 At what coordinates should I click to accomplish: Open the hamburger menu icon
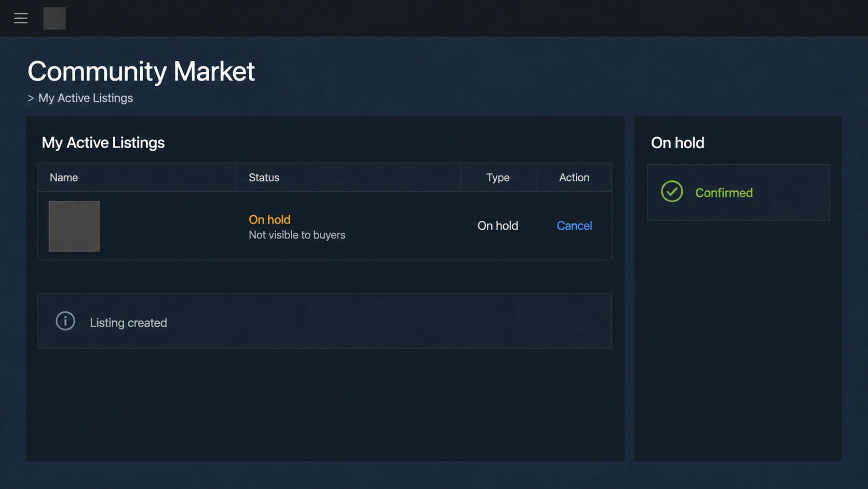tap(21, 18)
